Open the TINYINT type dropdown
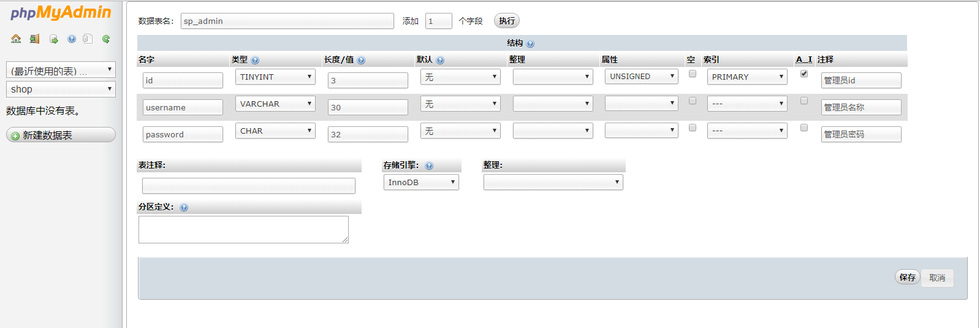The width and height of the screenshot is (980, 328). (x=275, y=77)
